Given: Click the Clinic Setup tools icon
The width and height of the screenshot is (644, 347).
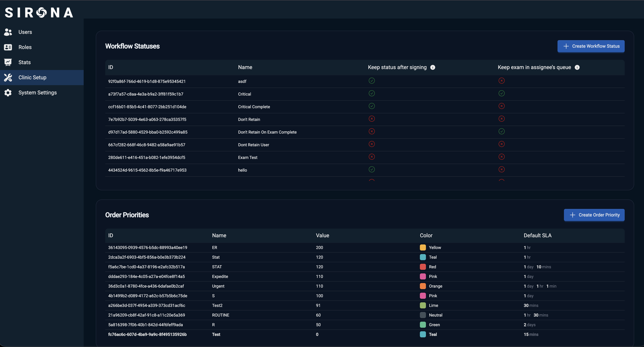Looking at the screenshot, I should point(8,77).
